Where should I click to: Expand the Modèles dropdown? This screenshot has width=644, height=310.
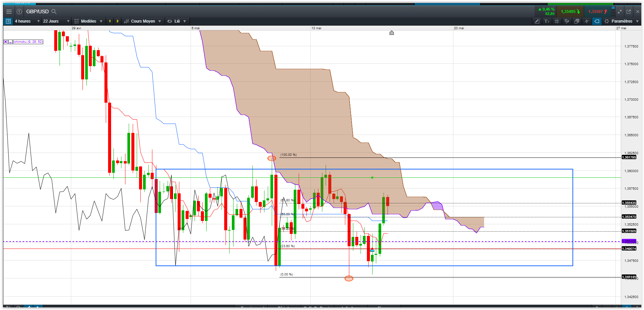coord(88,21)
